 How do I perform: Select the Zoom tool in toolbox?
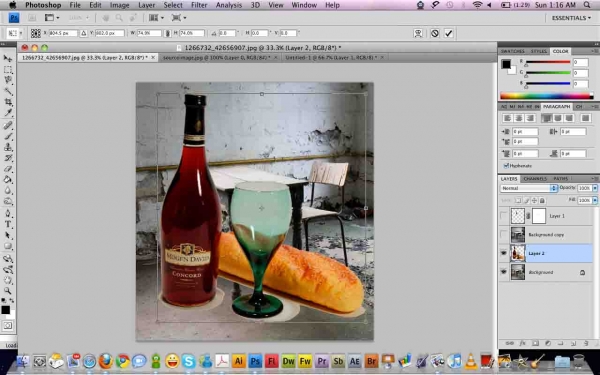[8, 291]
